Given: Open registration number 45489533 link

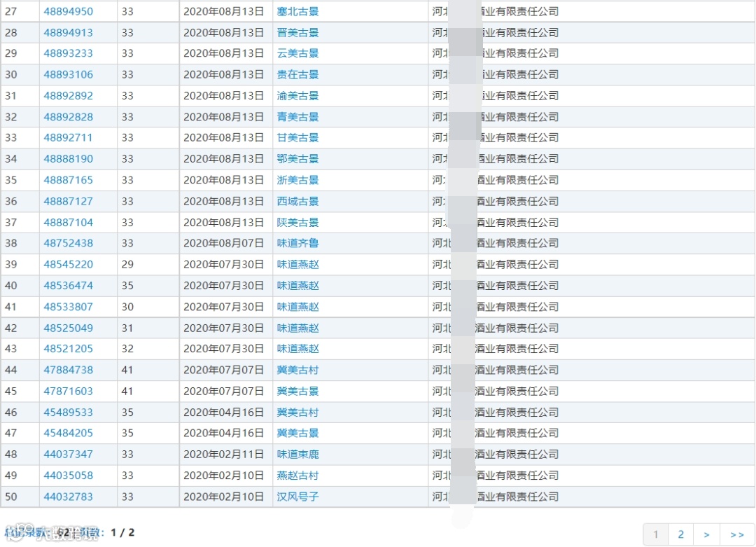Looking at the screenshot, I should [x=68, y=413].
